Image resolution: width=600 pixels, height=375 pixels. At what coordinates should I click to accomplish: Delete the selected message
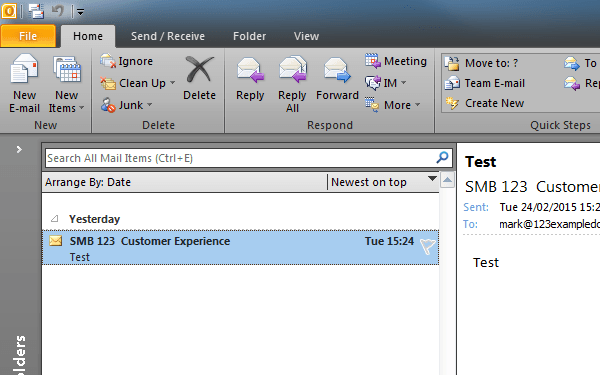click(x=199, y=78)
